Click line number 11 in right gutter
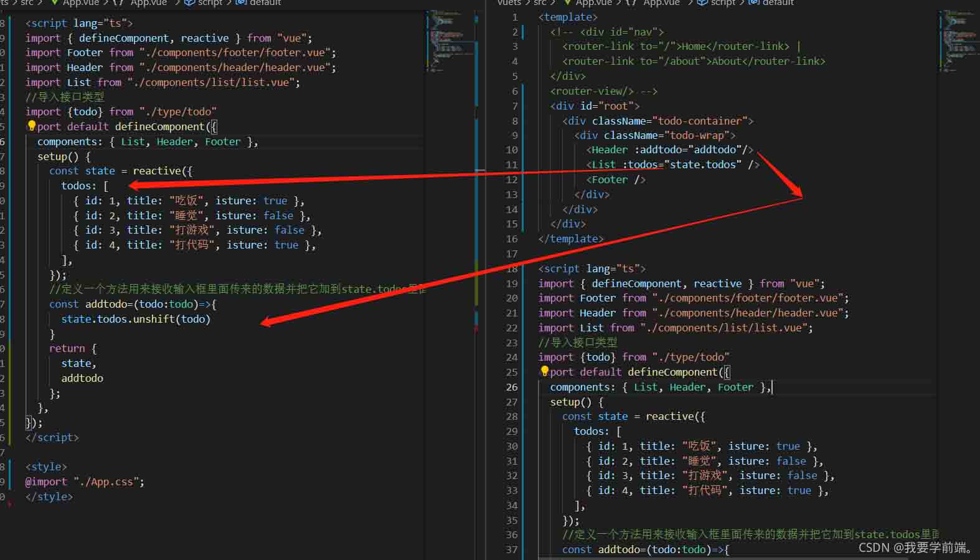Viewport: 980px width, 560px height. click(511, 164)
